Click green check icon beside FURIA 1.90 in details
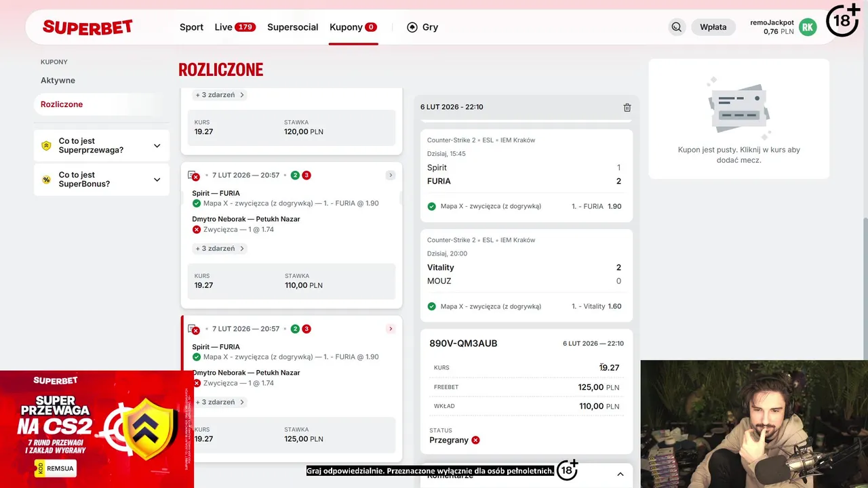The image size is (868, 488). coord(431,206)
